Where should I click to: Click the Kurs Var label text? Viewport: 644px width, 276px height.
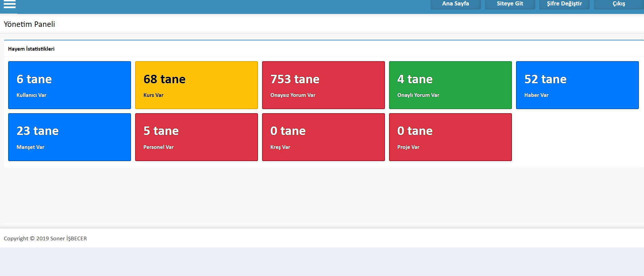tap(153, 95)
